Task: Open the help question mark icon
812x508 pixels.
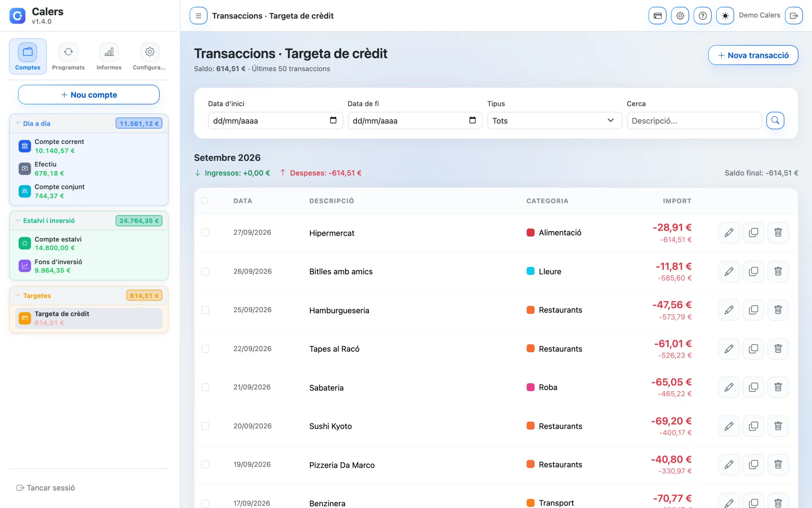Action: (x=702, y=16)
